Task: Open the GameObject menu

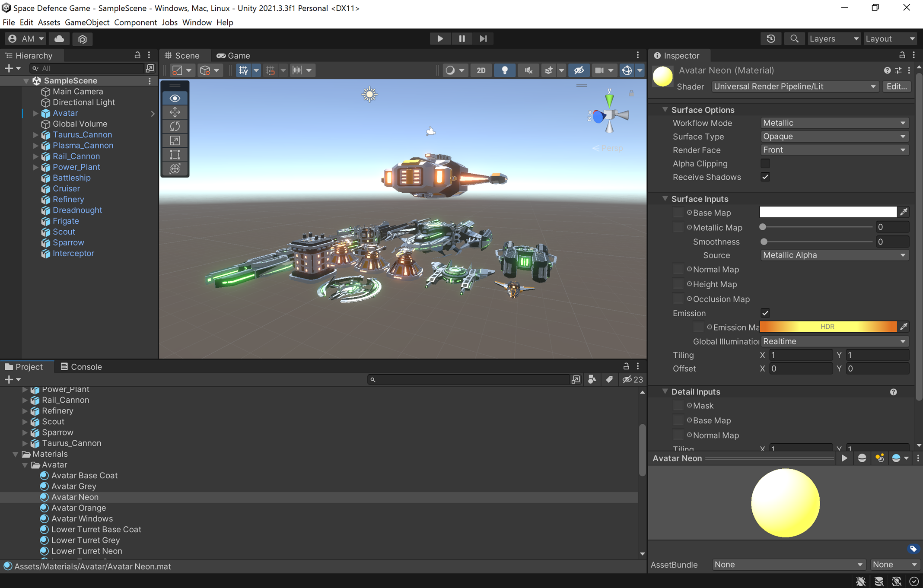Action: 87,22
